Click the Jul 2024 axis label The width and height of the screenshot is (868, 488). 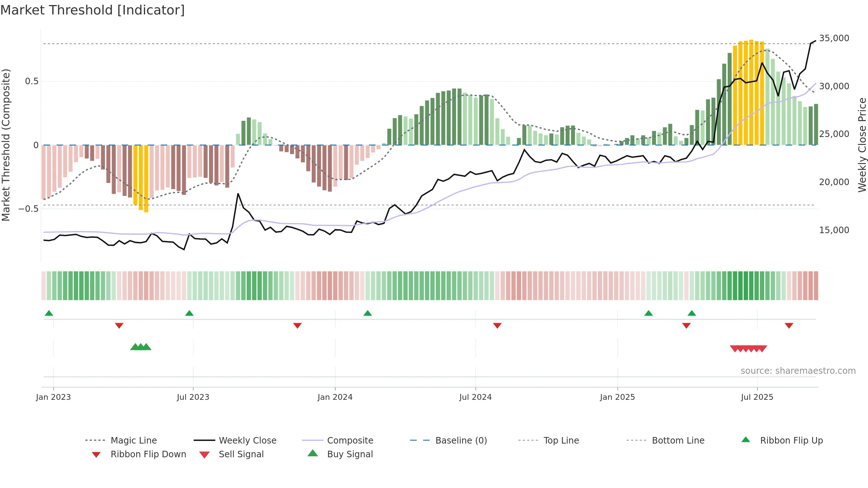click(476, 397)
